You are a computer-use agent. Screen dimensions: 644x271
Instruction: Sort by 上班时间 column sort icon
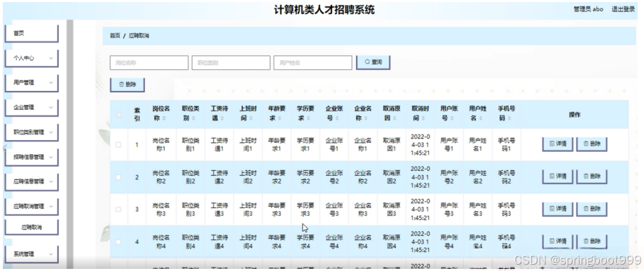coord(251,118)
